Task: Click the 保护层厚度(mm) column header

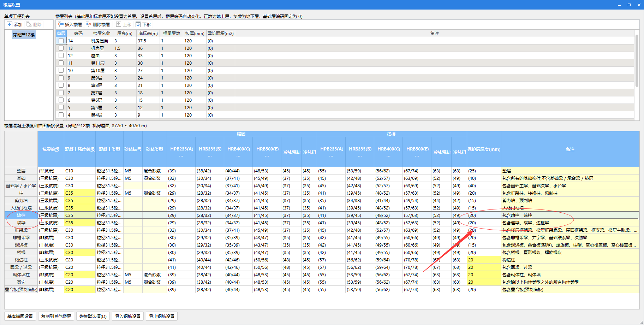Action: 484,149
